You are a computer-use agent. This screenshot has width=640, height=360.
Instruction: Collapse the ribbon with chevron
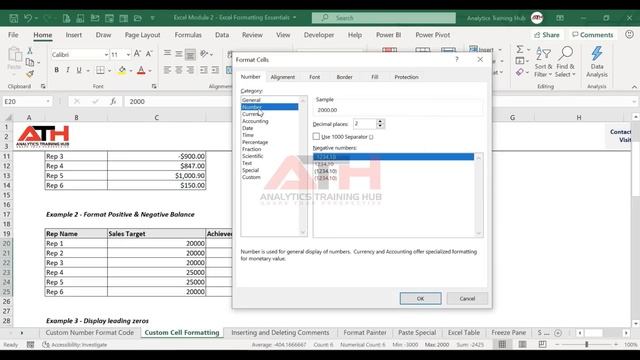pyautogui.click(x=634, y=87)
